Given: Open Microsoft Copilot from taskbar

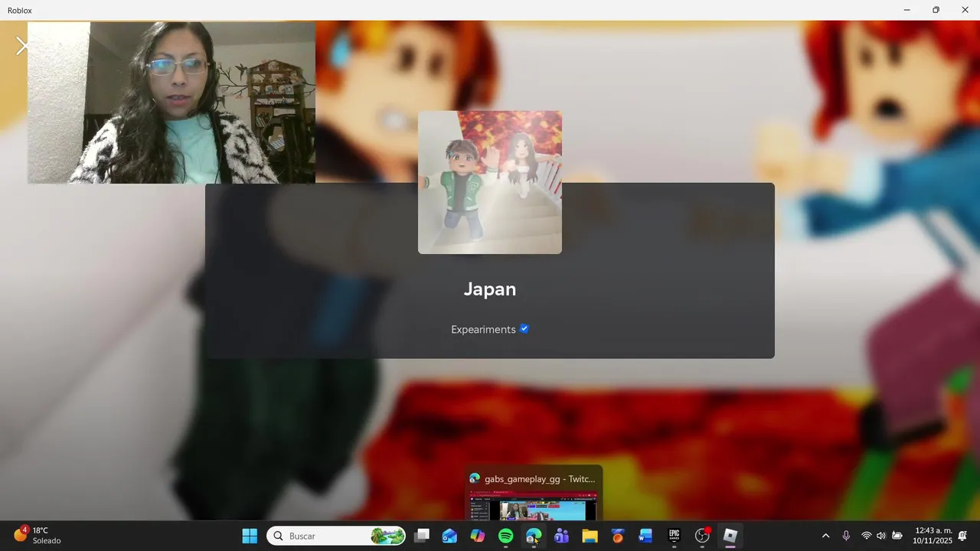Looking at the screenshot, I should pyautogui.click(x=478, y=536).
